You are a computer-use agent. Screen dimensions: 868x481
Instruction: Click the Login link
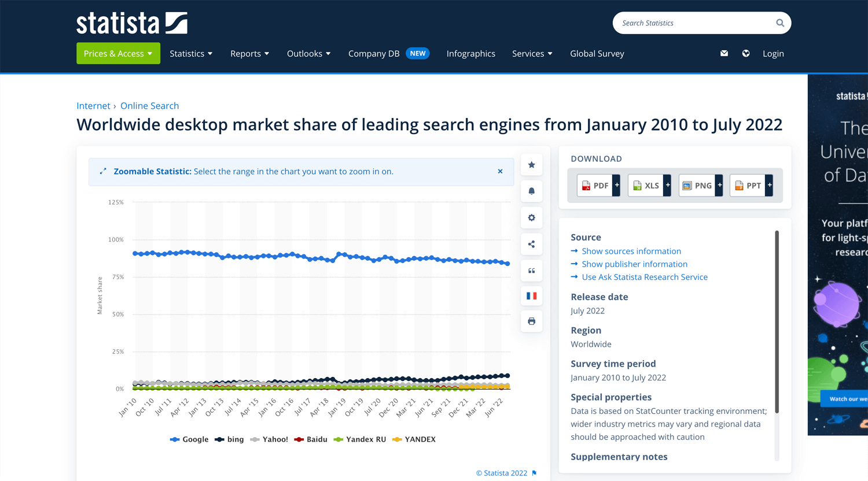[773, 53]
